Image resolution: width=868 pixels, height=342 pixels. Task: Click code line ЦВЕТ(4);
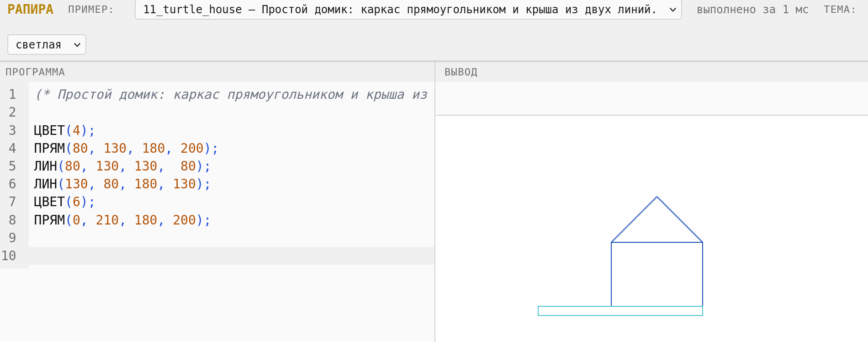(64, 130)
